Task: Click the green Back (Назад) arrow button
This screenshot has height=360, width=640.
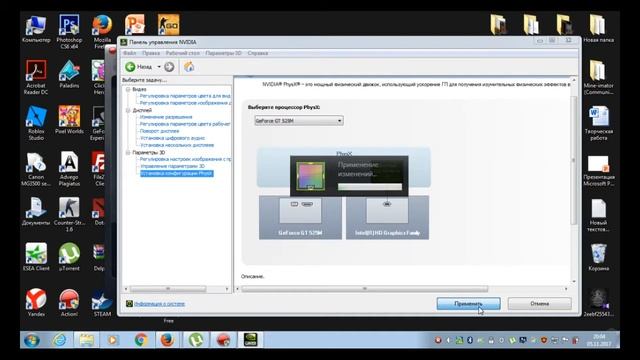Action: click(131, 67)
